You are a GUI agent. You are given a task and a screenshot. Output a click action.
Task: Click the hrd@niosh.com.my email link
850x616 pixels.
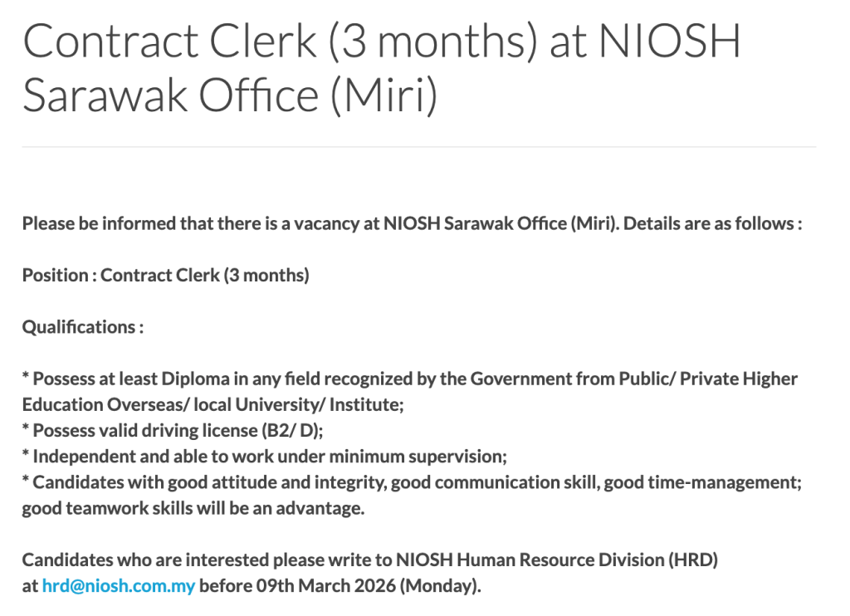[x=119, y=586]
